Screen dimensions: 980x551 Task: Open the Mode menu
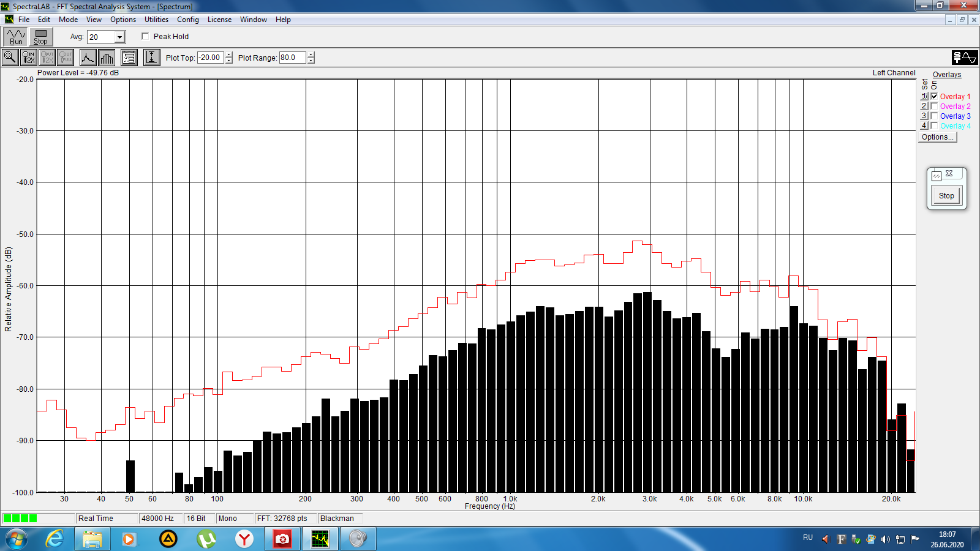(68, 20)
